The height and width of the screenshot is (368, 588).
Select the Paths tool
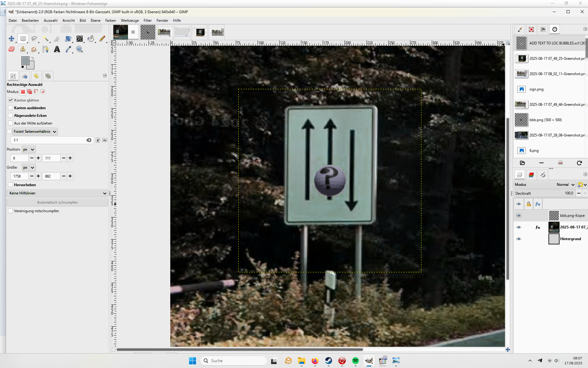(x=46, y=49)
